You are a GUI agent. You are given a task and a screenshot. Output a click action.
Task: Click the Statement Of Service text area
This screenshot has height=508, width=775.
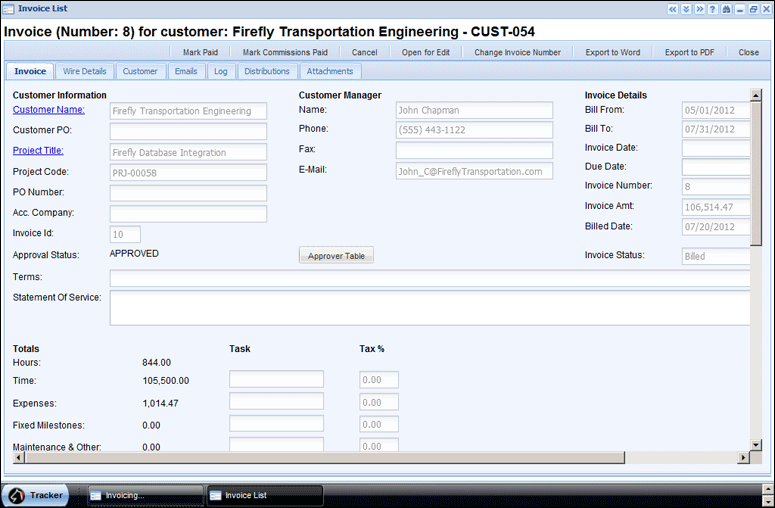(430, 308)
